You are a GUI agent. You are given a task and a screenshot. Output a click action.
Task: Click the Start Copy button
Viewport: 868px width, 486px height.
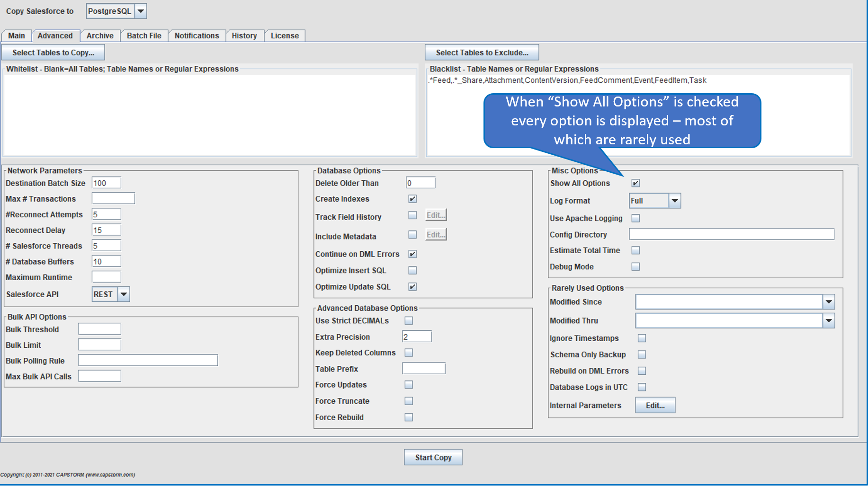coord(433,457)
